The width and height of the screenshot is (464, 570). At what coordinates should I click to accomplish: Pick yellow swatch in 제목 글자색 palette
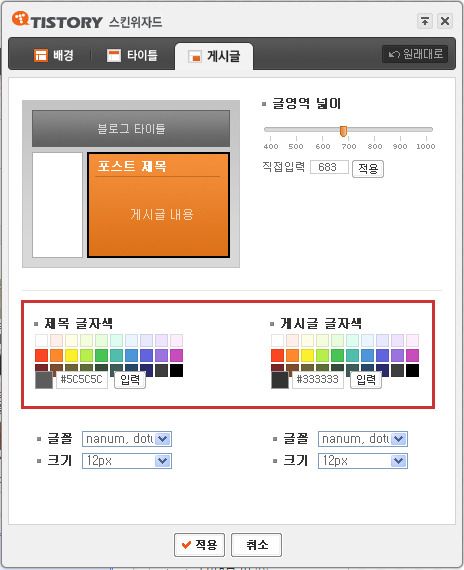(x=72, y=355)
